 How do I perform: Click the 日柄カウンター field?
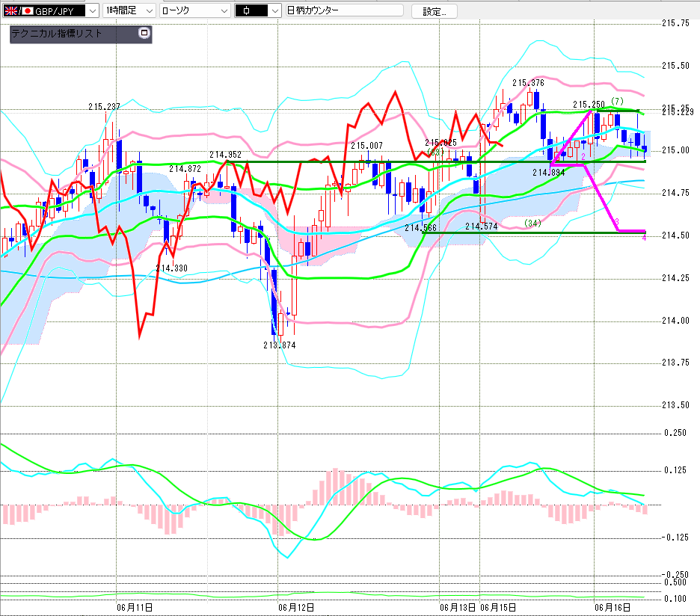coord(344,10)
